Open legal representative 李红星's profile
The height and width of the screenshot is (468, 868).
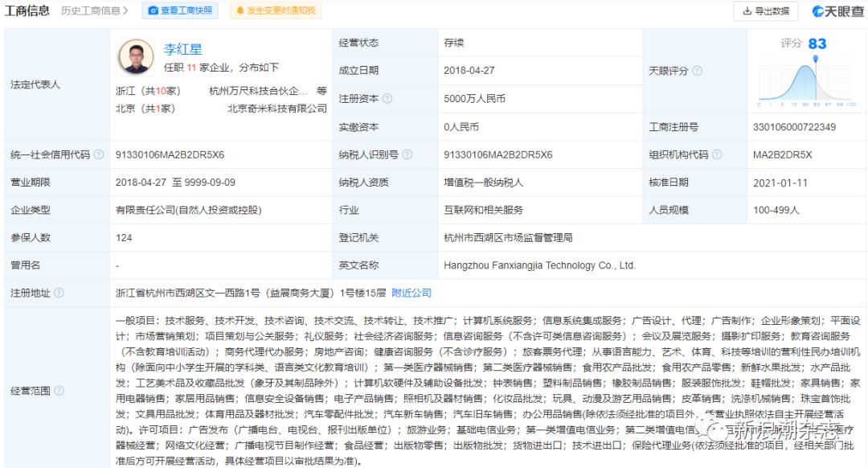pos(183,50)
